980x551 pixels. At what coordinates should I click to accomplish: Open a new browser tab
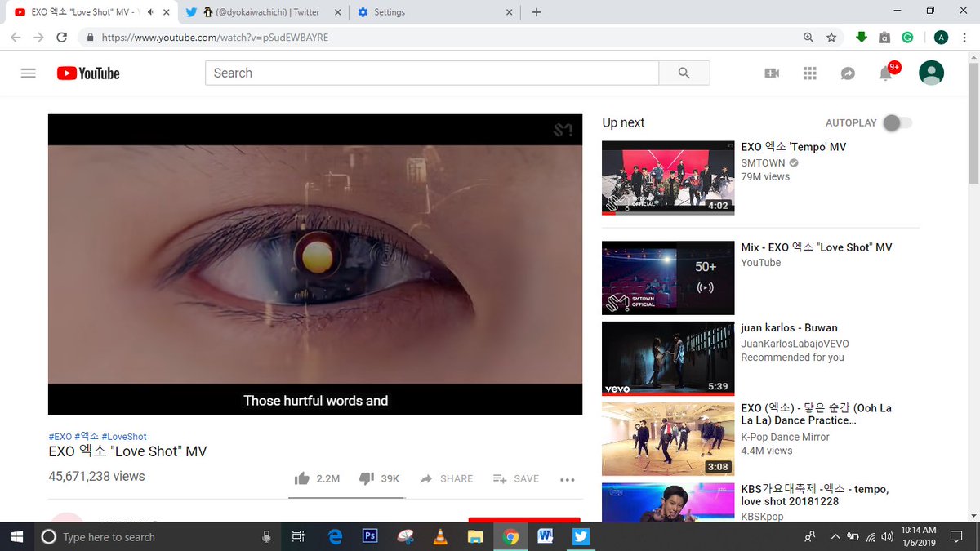537,12
